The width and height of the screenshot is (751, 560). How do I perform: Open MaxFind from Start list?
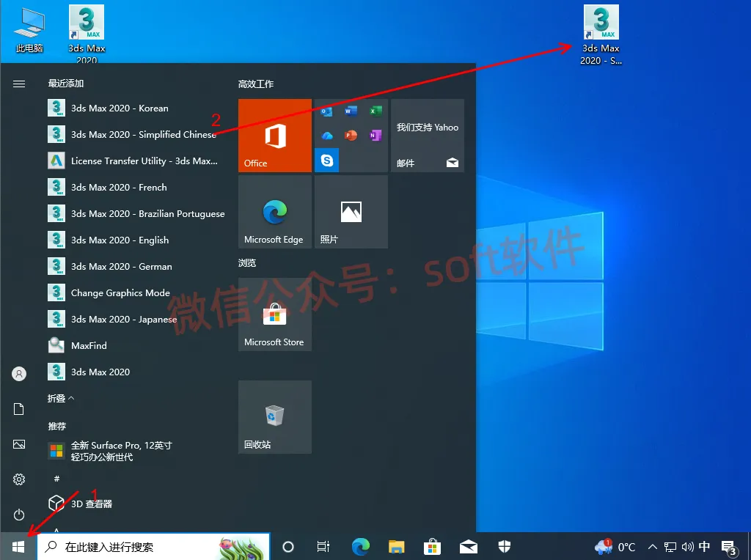point(136,345)
